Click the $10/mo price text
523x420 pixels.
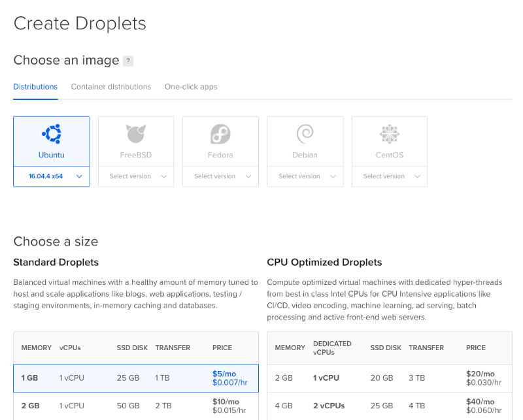pyautogui.click(x=226, y=402)
